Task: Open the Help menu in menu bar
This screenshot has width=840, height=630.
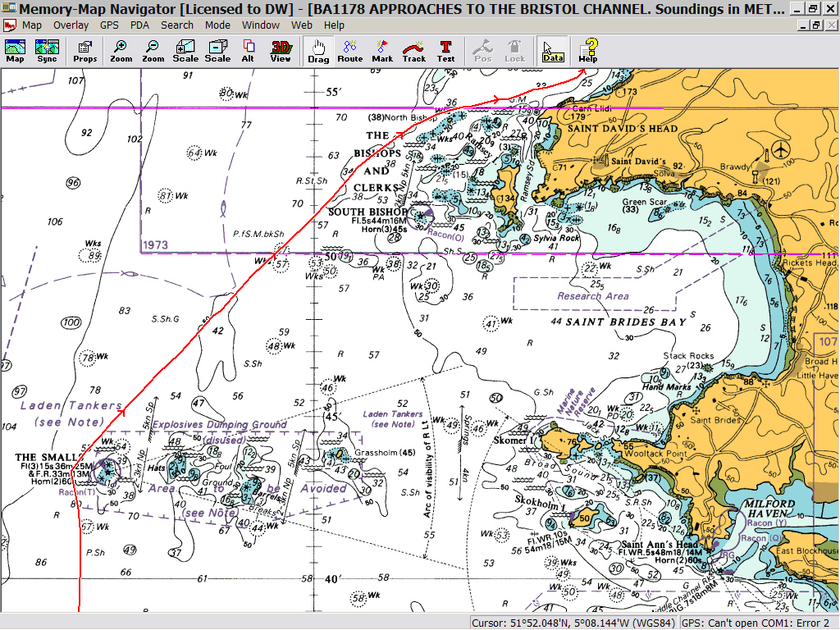Action: pyautogui.click(x=334, y=25)
